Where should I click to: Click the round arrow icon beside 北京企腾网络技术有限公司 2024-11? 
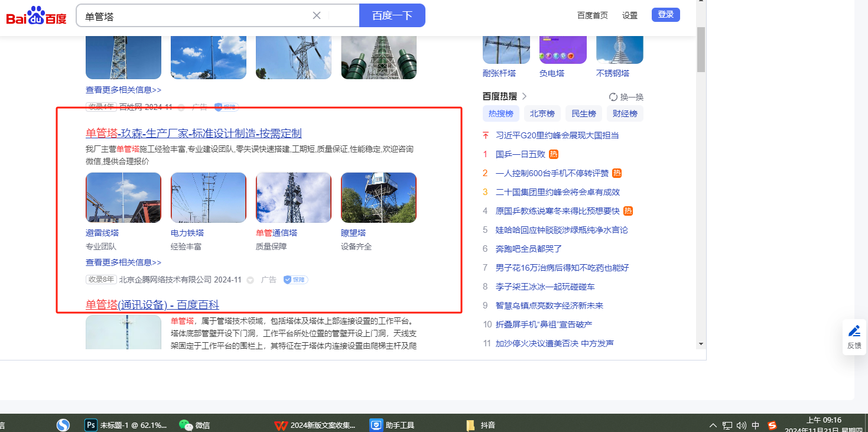250,280
